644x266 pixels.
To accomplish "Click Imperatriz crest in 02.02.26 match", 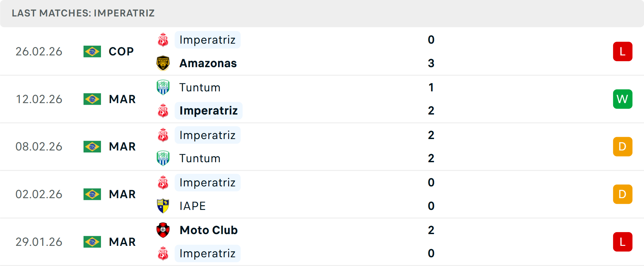I will [x=163, y=183].
